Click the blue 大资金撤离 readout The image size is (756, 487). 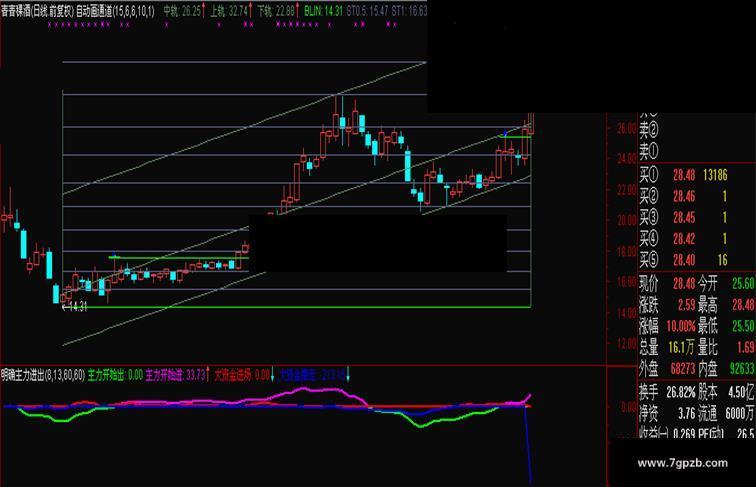tap(312, 375)
